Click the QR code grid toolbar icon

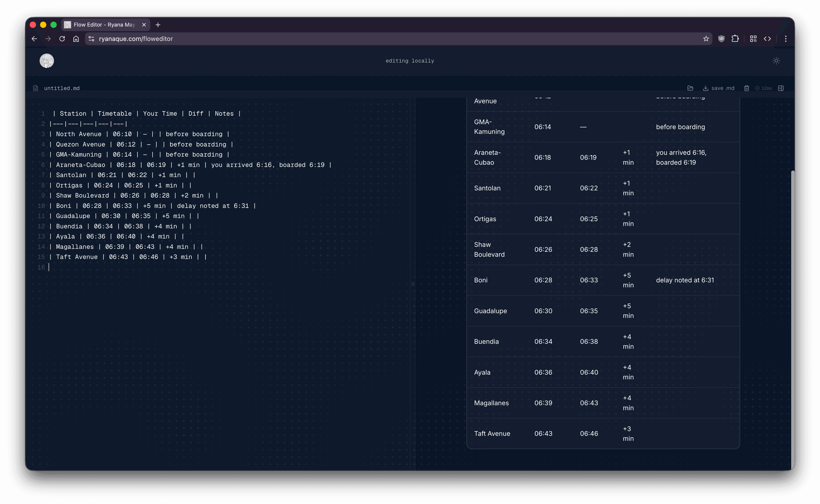coord(753,39)
